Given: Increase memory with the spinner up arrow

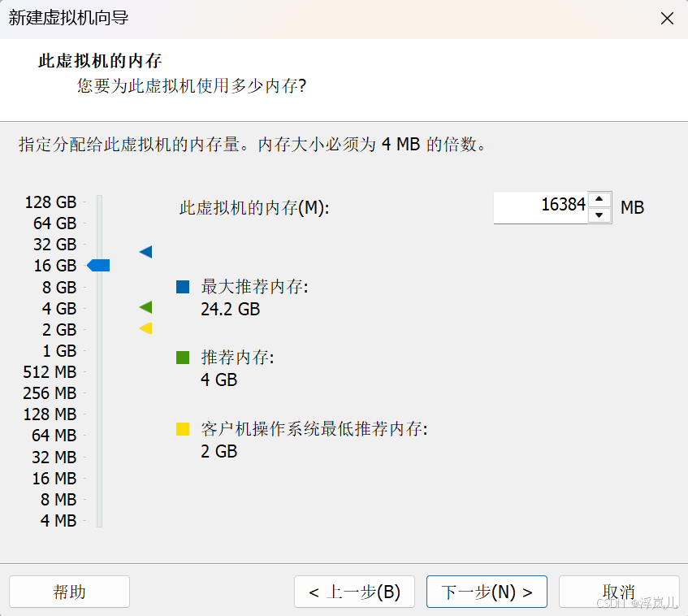Looking at the screenshot, I should (x=599, y=199).
